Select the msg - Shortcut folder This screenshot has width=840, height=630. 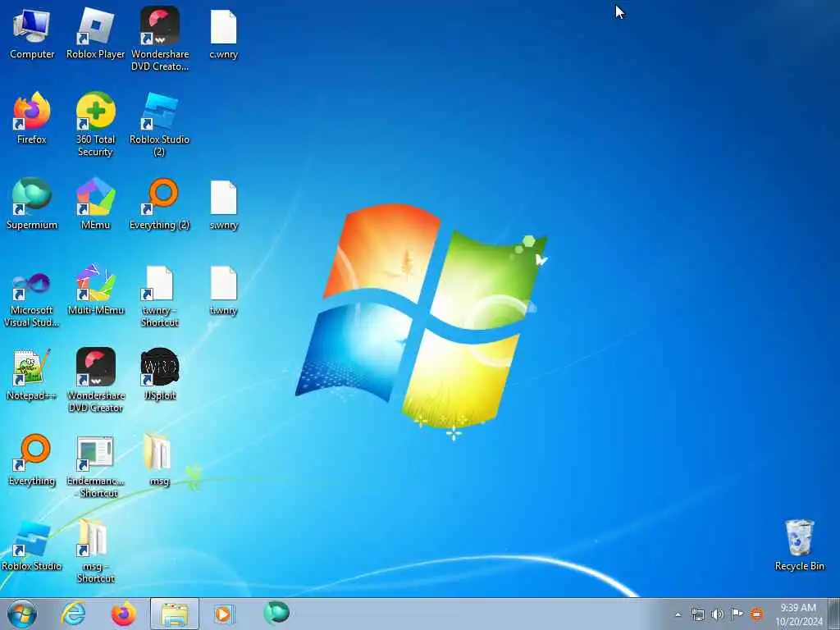(x=95, y=550)
